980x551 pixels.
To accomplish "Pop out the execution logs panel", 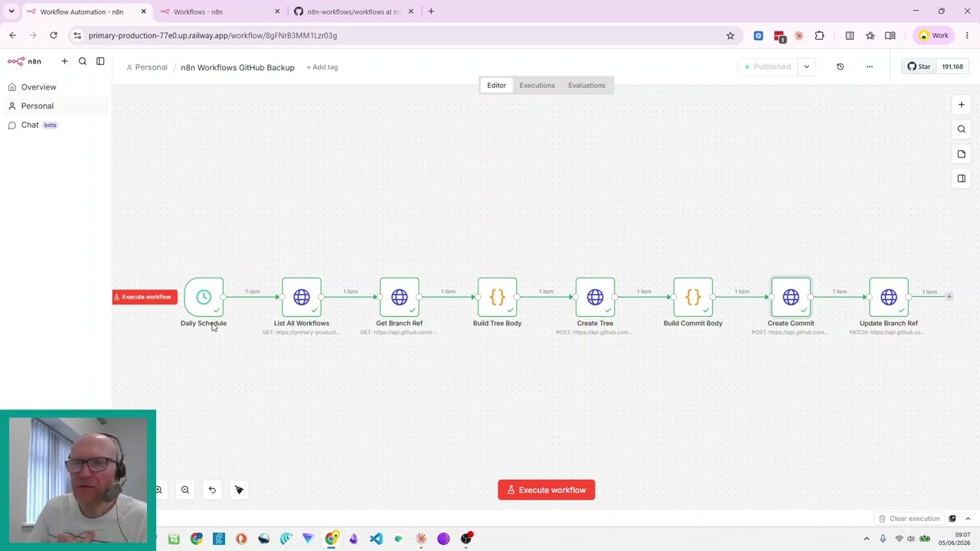I will point(952,519).
